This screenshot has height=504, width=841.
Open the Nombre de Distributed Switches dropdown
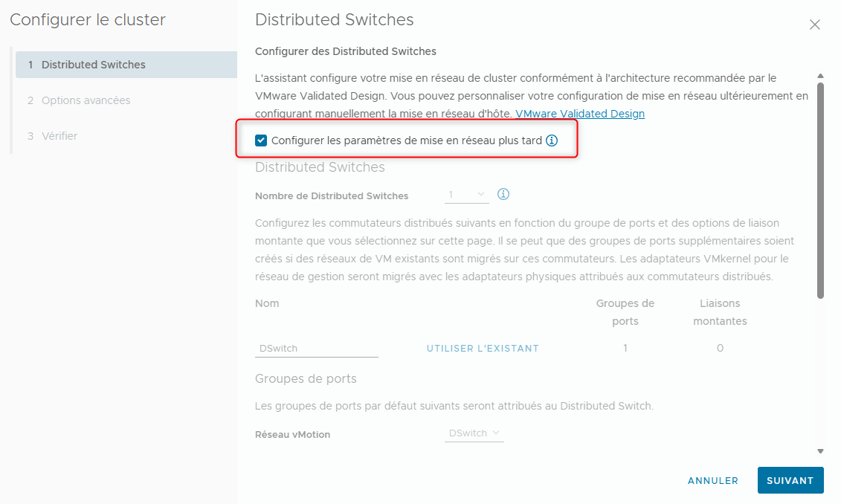[466, 194]
